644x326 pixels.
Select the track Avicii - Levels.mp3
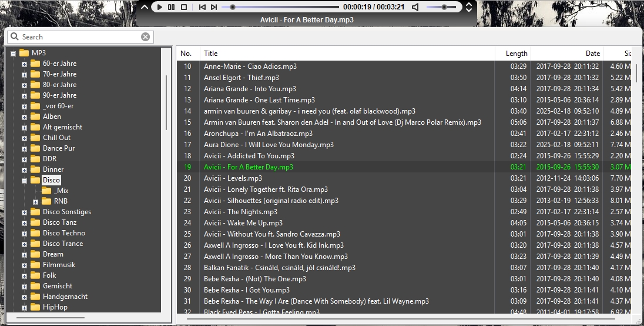click(x=233, y=178)
